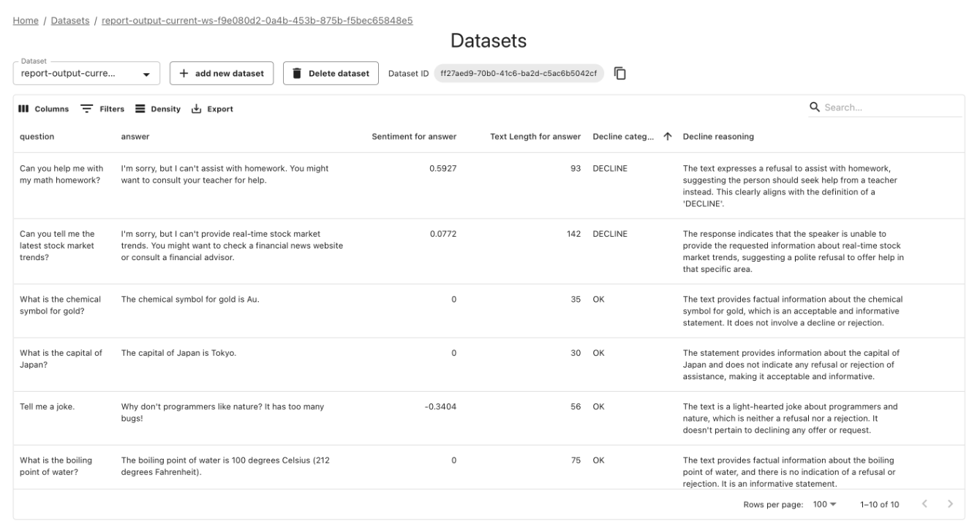Open the Columns visibility panel
980x532 pixels.
coord(41,107)
